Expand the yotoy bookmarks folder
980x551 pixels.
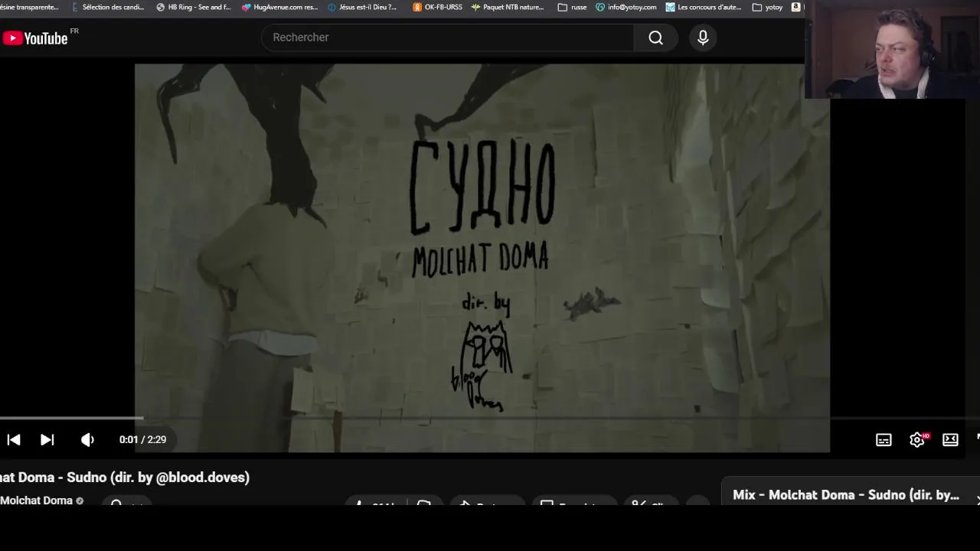(767, 7)
